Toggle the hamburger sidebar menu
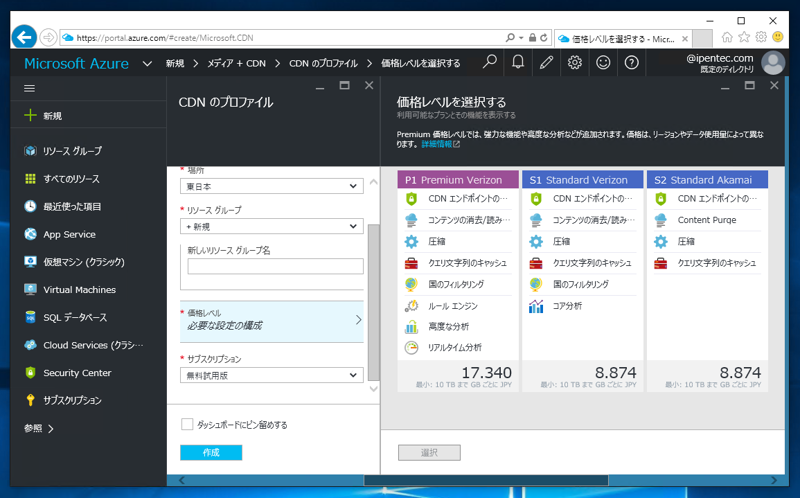Screen dimensions: 800x498 pos(30,88)
